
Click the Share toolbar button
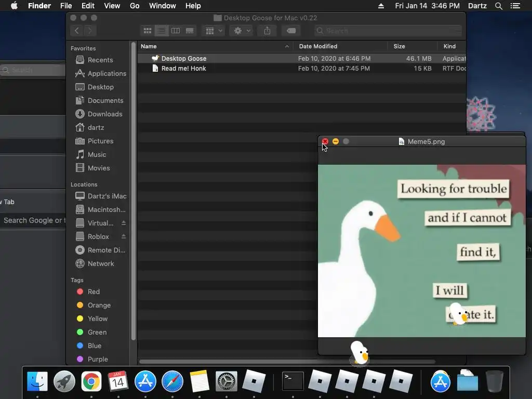[x=268, y=31]
